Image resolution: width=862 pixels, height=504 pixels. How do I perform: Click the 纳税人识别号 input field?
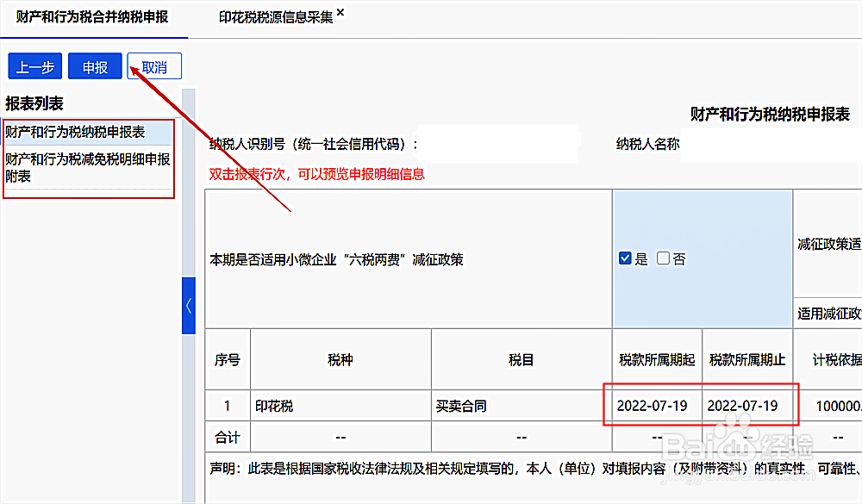pos(497,144)
